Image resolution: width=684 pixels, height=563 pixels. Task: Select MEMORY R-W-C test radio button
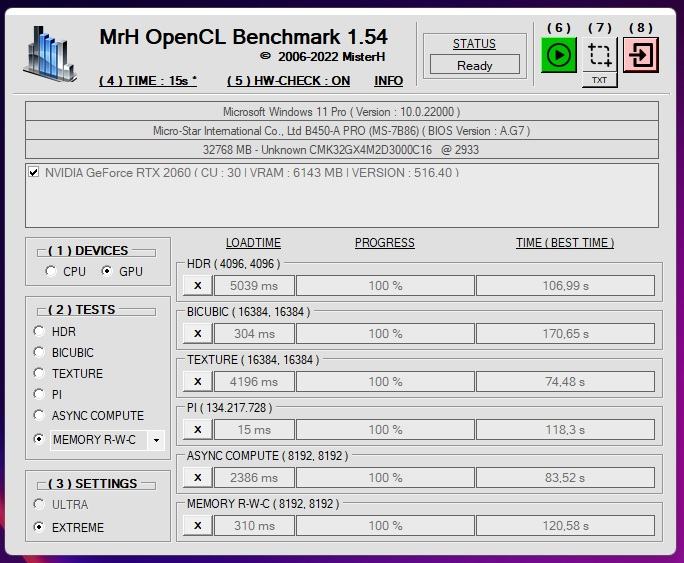click(39, 439)
